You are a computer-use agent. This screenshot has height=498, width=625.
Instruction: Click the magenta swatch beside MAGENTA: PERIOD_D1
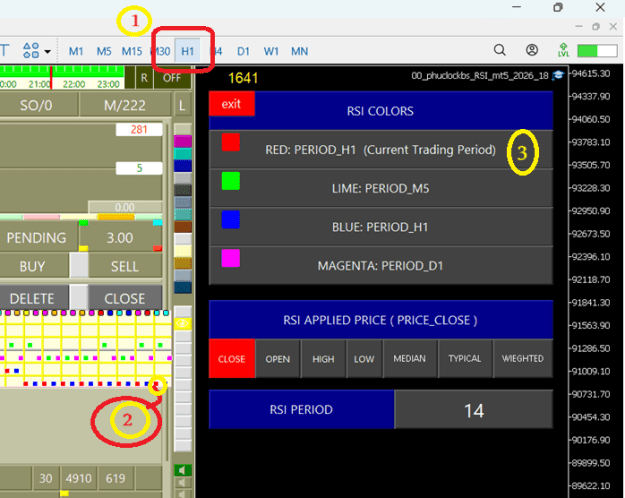230,258
